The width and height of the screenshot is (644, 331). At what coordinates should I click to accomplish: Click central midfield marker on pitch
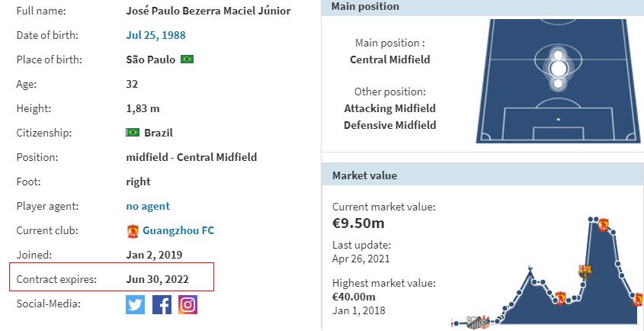558,69
